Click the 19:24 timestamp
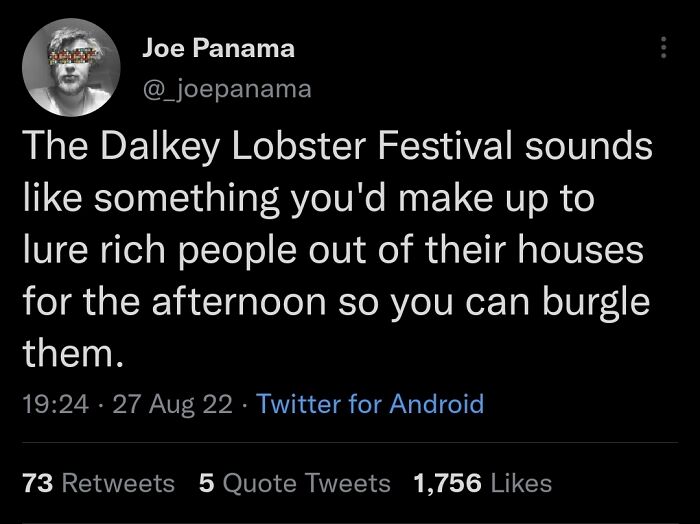 [x=52, y=404]
